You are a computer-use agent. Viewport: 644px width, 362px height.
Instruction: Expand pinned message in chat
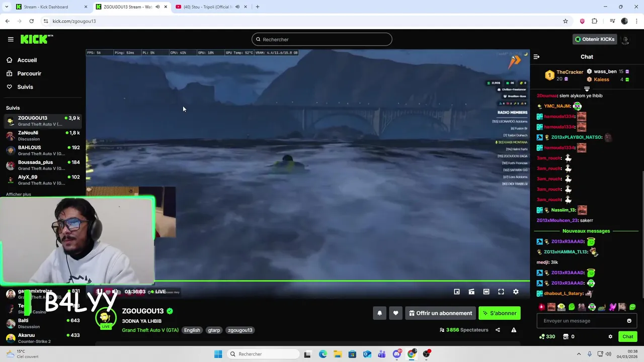(x=587, y=89)
